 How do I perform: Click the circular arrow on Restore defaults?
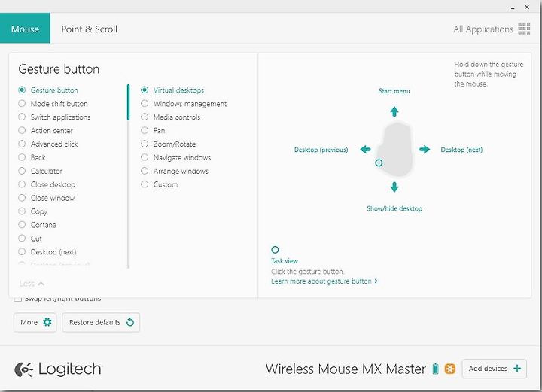(x=130, y=322)
